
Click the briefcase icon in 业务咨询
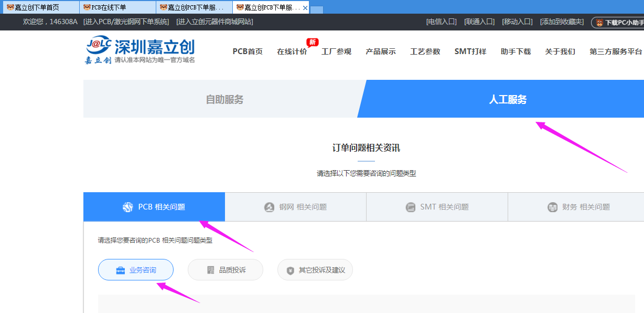[x=120, y=270]
